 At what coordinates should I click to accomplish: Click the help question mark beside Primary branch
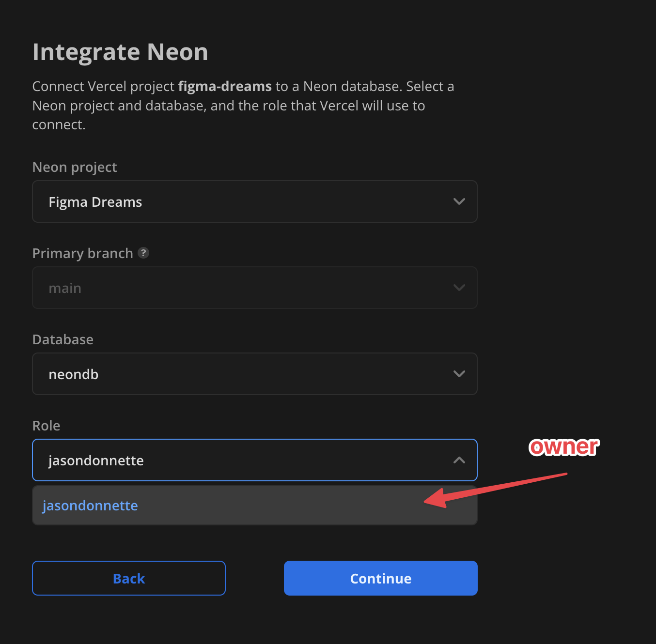pyautogui.click(x=143, y=253)
